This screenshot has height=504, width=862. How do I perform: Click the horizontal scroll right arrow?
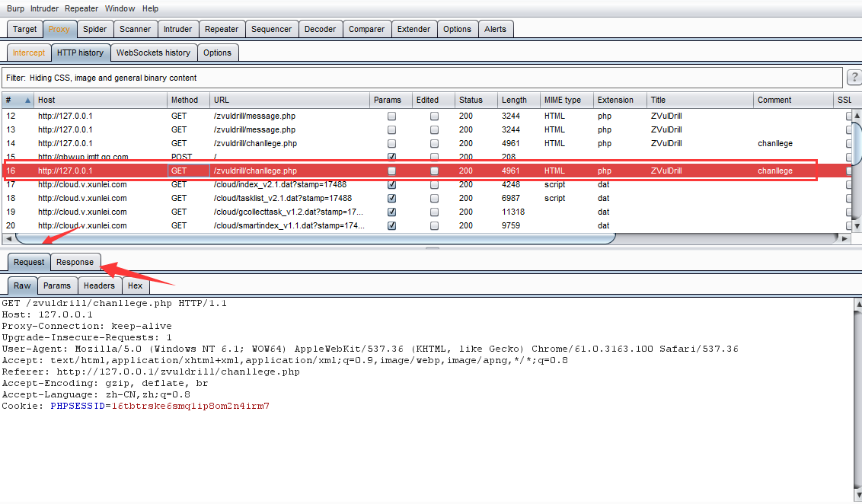point(844,238)
